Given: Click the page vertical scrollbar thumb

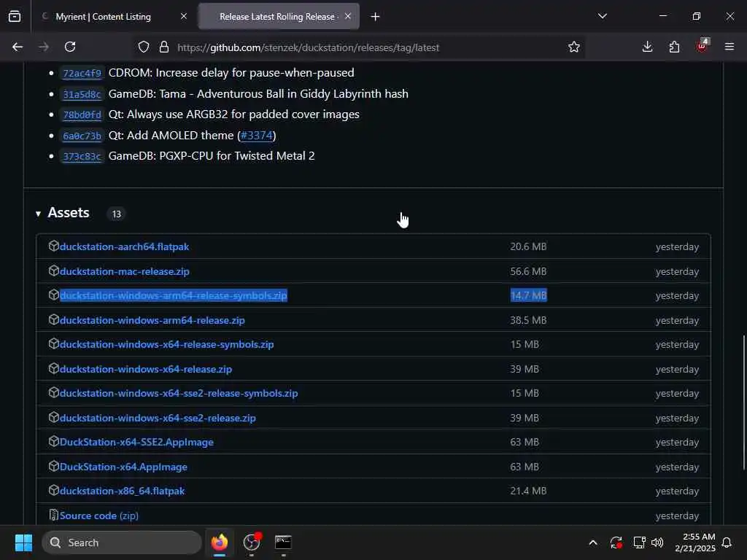Looking at the screenshot, I should (743, 402).
